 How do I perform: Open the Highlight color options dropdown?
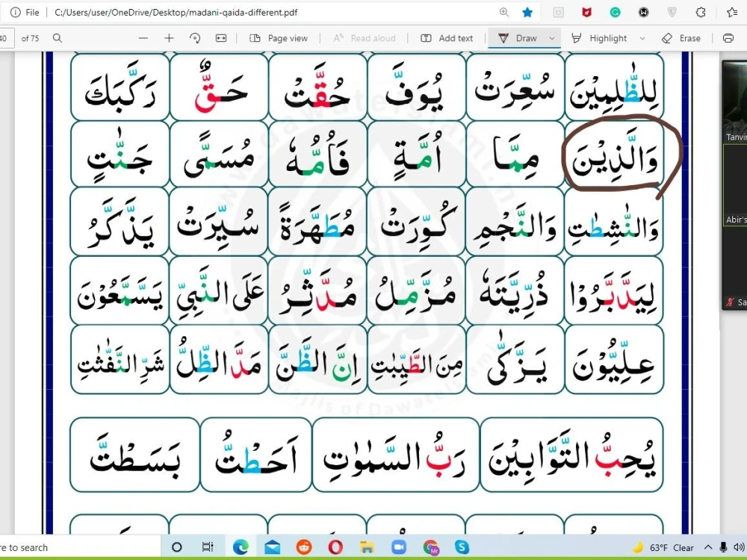click(x=641, y=38)
